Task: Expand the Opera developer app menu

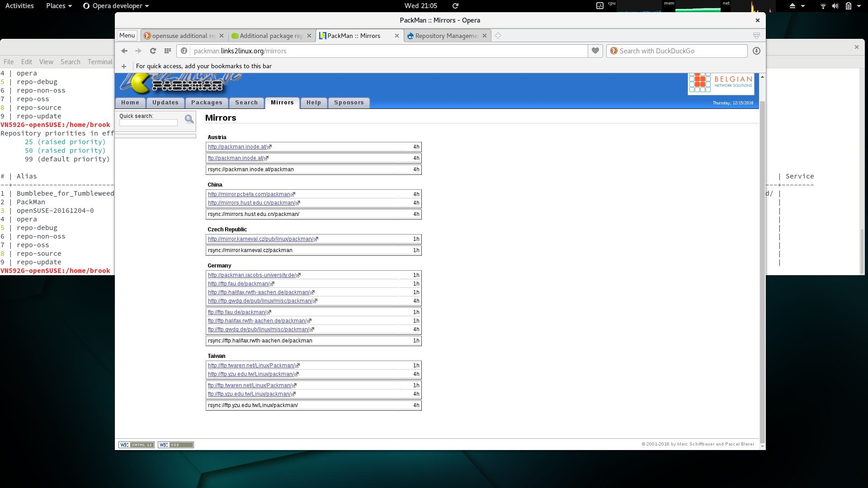Action: pyautogui.click(x=116, y=6)
